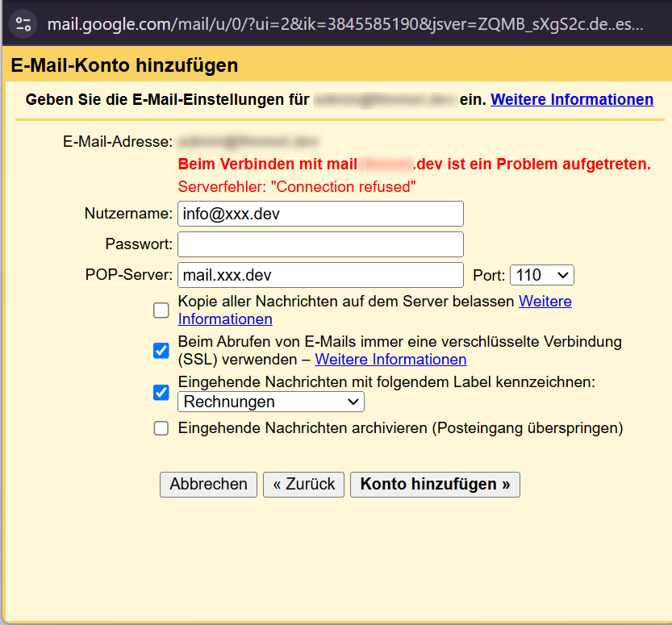Viewport: 672px width, 625px height.
Task: Click the Konto hinzufügen button
Action: tap(435, 484)
